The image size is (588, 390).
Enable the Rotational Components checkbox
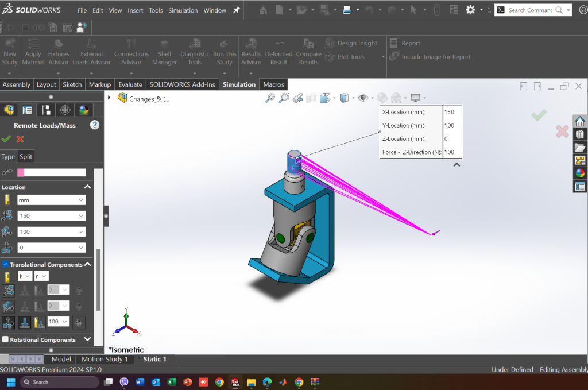point(6,339)
